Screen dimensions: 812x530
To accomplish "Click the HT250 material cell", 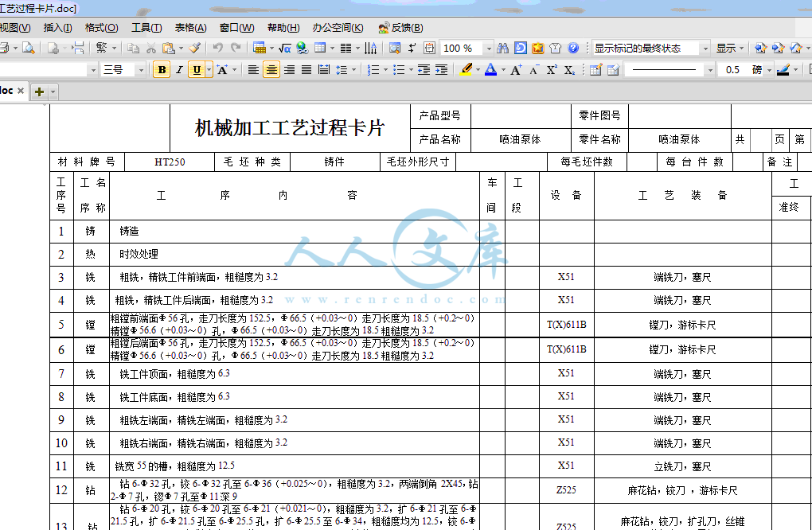I will (x=170, y=162).
